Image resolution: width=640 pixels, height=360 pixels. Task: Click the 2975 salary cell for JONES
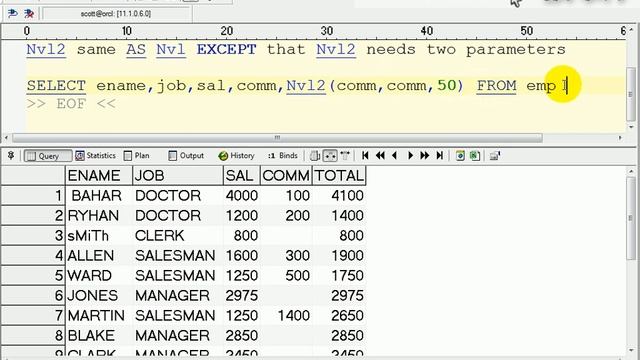(242, 296)
